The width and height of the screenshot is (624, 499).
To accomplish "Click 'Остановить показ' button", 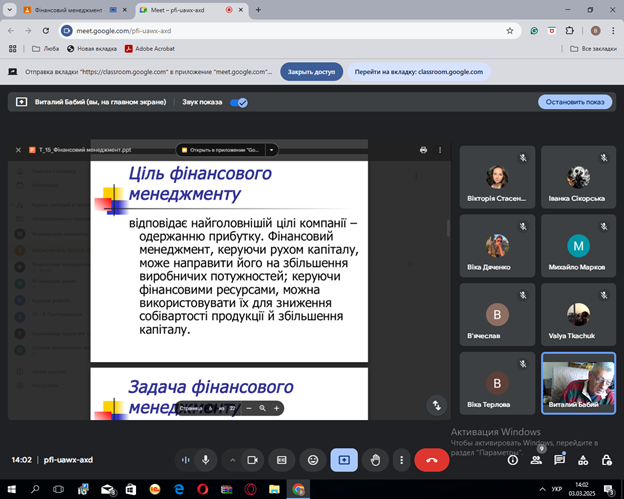I will click(x=574, y=102).
